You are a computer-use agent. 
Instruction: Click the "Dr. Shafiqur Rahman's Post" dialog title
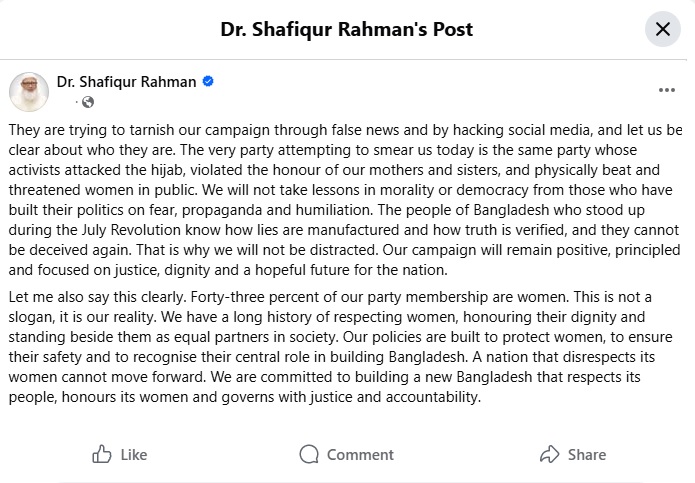(347, 29)
